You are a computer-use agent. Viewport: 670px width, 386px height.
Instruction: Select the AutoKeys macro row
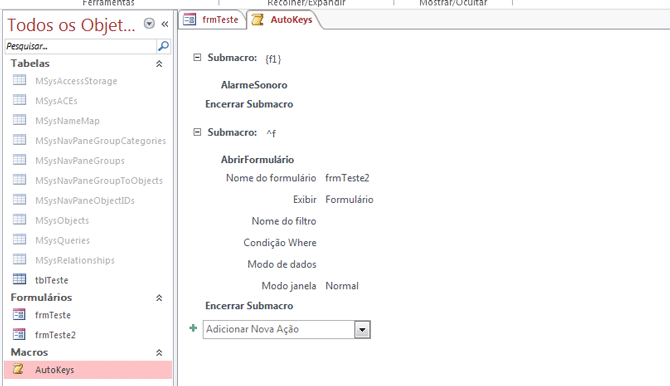pos(88,370)
